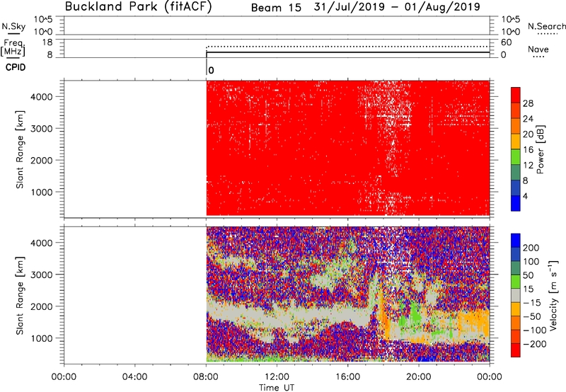The width and height of the screenshot is (566, 392).
Task: Click the 'Time UT' axis title
Action: (x=277, y=388)
